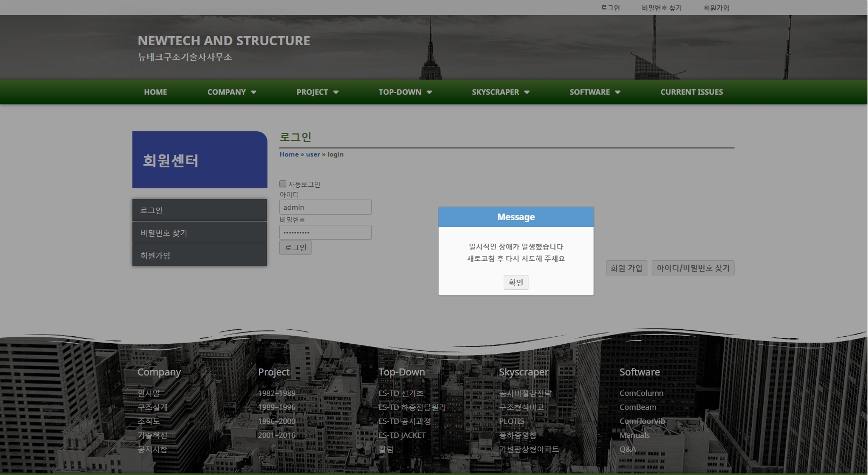The height and width of the screenshot is (475, 868).
Task: Expand the SOFTWARE dropdown arrow
Action: [618, 93]
